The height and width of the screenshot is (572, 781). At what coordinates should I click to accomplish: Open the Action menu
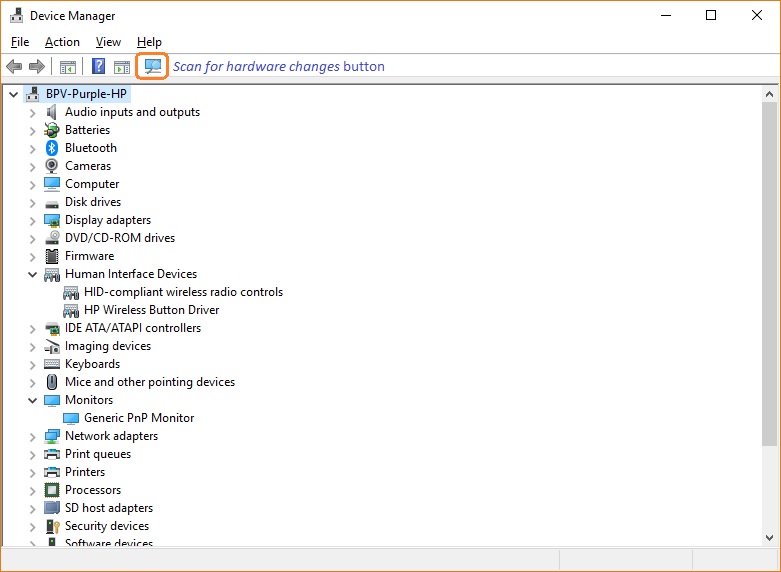[62, 42]
